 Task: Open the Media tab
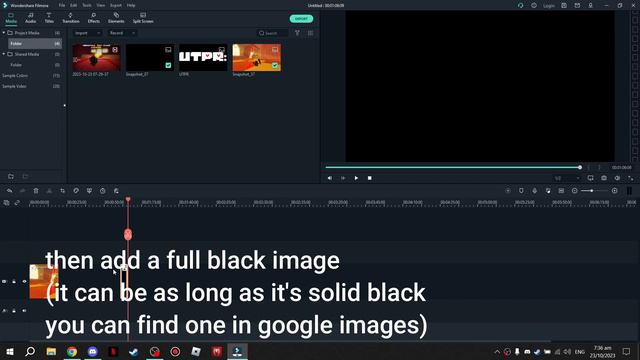coord(11,18)
